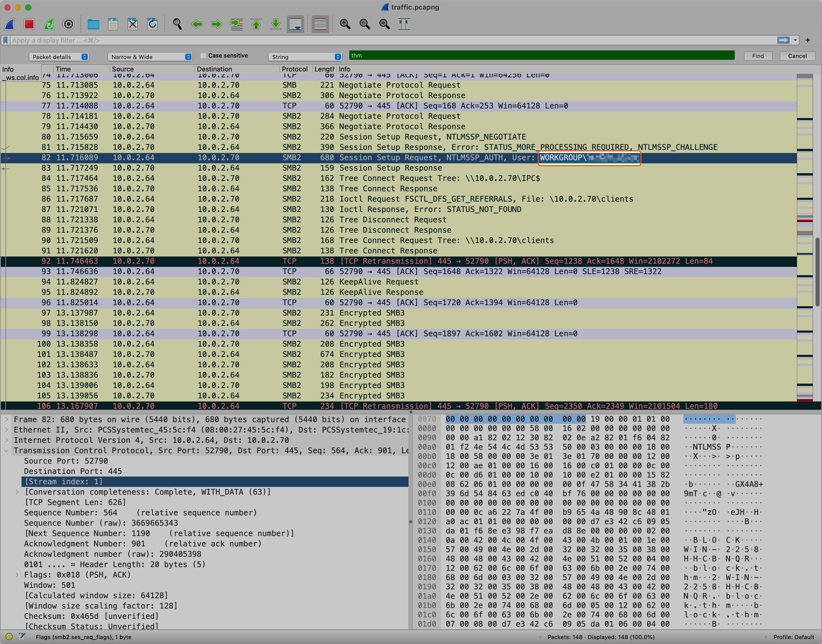This screenshot has width=822, height=644.
Task: Reset packet text to normal size
Action: coord(384,24)
